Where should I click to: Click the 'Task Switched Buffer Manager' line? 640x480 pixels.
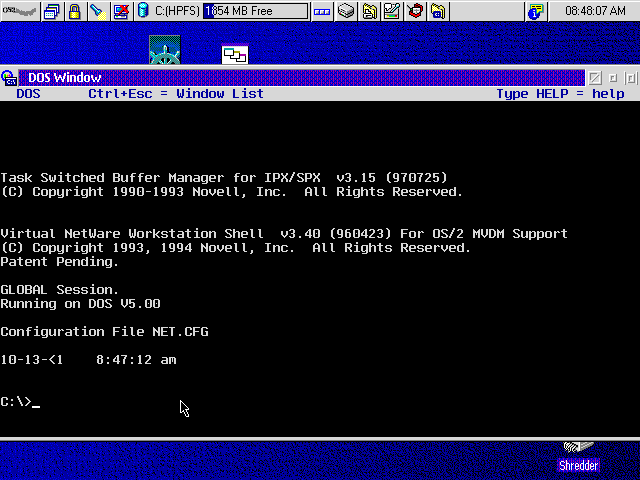[224, 178]
